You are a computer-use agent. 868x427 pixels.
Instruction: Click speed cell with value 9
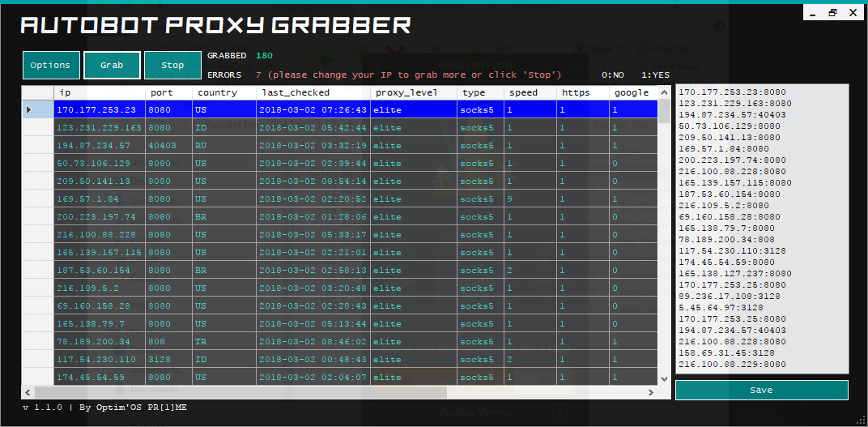point(530,199)
